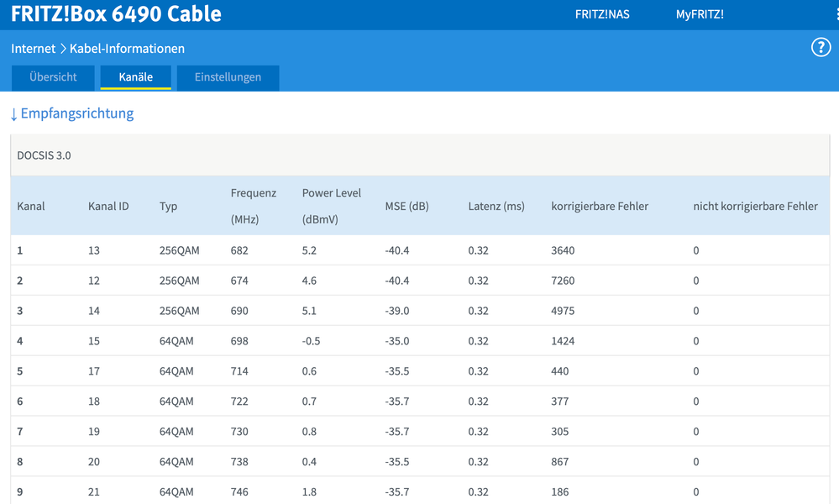Click MSE value -39.0
Screen dimensions: 839x504
[397, 311]
